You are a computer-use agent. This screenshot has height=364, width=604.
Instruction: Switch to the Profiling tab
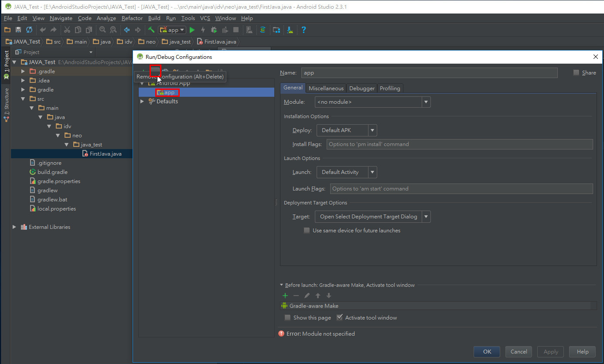click(x=390, y=88)
